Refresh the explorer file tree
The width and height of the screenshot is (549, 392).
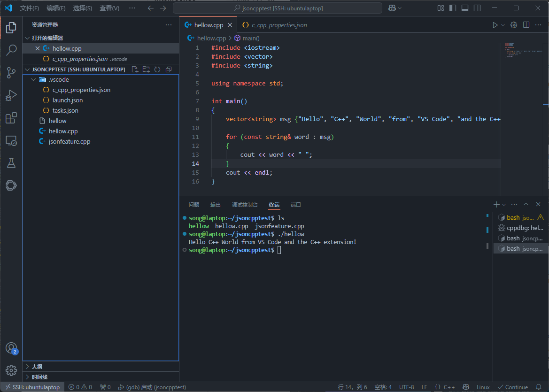157,69
